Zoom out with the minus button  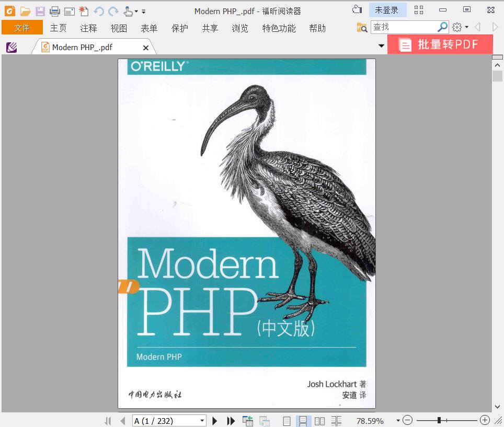coord(408,420)
